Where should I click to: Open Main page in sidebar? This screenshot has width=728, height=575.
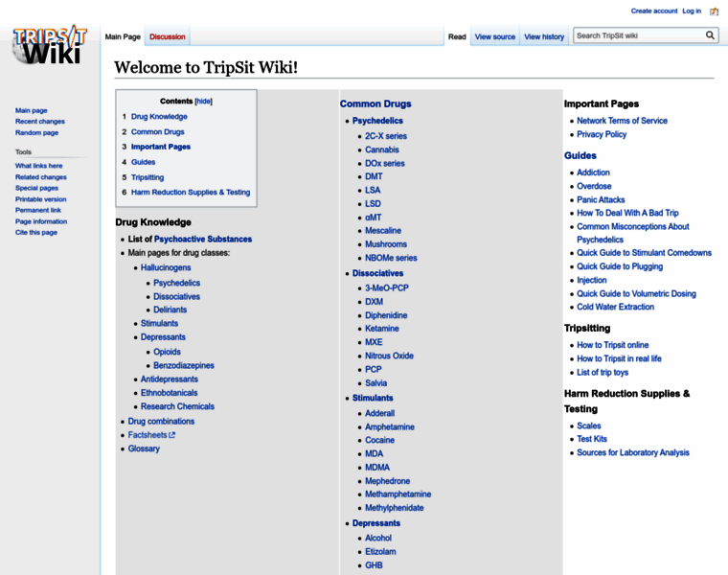(31, 110)
